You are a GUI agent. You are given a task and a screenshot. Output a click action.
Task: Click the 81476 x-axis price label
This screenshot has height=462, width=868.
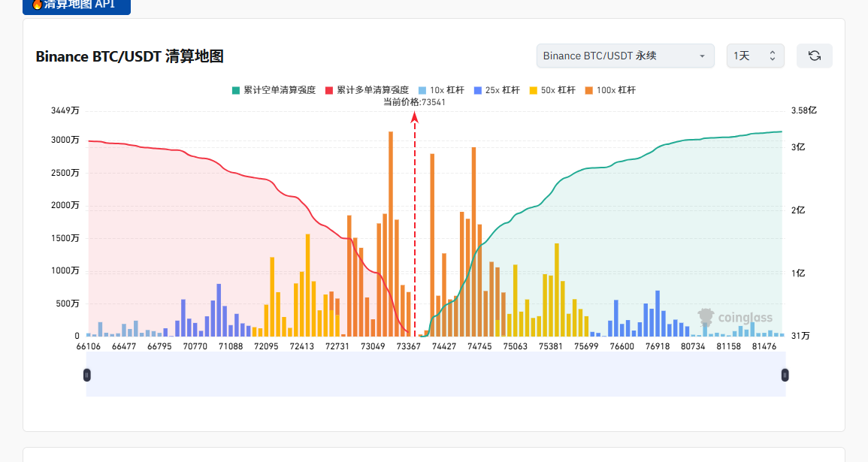pyautogui.click(x=764, y=346)
